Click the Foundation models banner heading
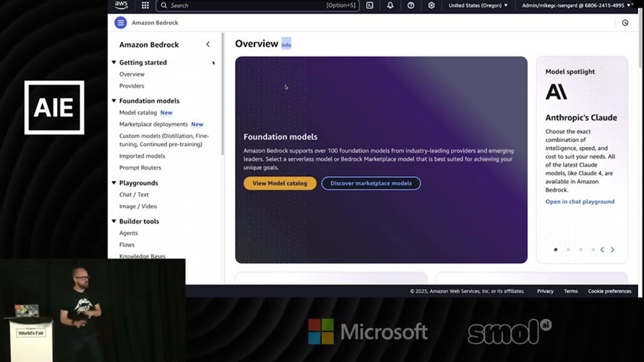The height and width of the screenshot is (362, 644). point(280,137)
